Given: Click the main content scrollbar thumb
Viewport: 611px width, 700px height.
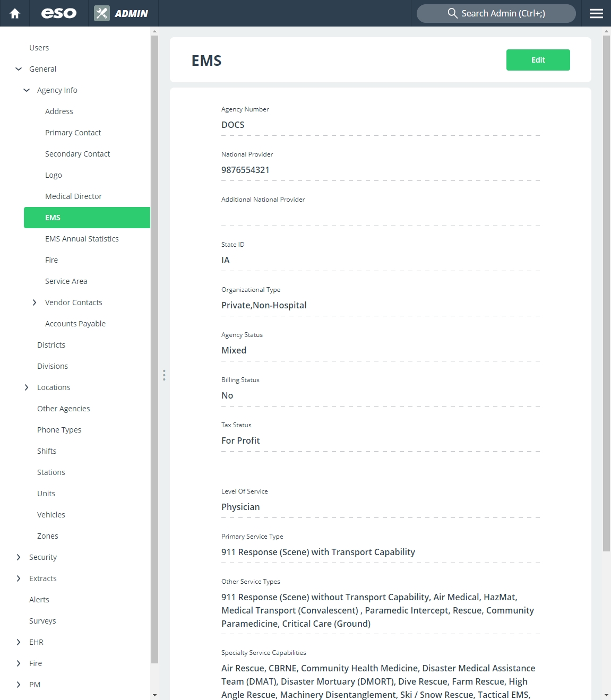Looking at the screenshot, I should click(606, 293).
